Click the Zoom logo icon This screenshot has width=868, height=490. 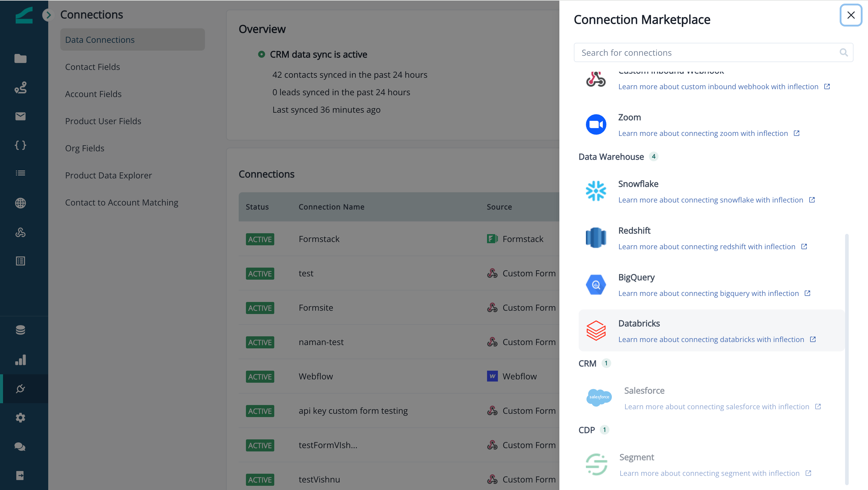pos(596,125)
